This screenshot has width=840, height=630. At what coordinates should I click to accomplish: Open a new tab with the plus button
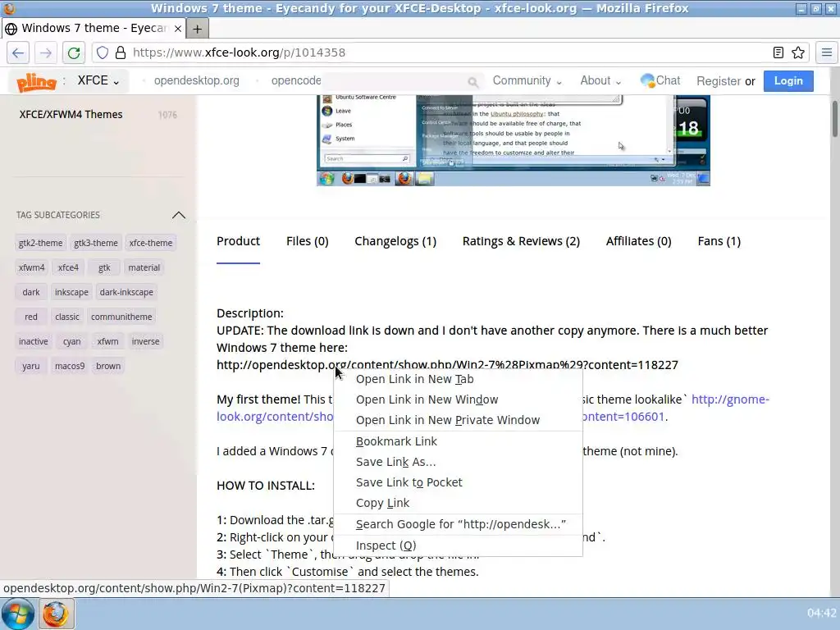[197, 29]
